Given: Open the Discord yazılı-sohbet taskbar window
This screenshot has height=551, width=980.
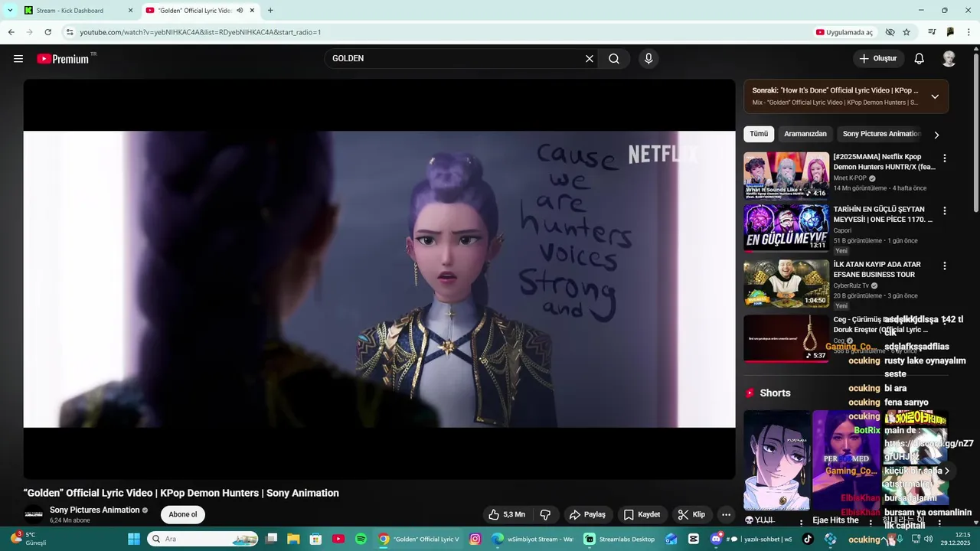Looking at the screenshot, I should pyautogui.click(x=750, y=539).
